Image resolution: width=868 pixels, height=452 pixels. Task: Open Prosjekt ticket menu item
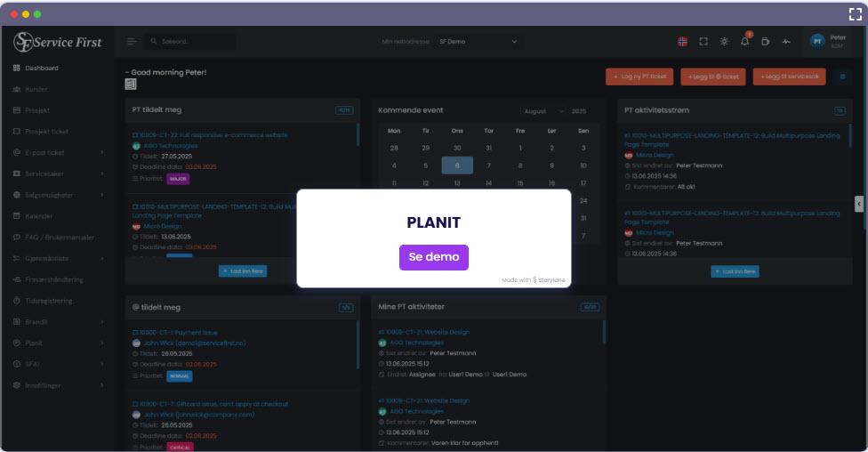point(46,132)
